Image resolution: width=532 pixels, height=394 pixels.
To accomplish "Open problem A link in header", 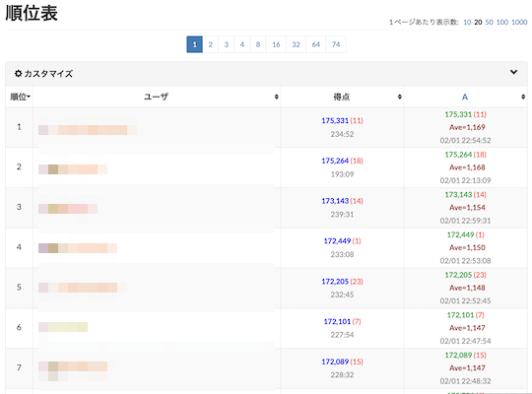I will click(465, 98).
